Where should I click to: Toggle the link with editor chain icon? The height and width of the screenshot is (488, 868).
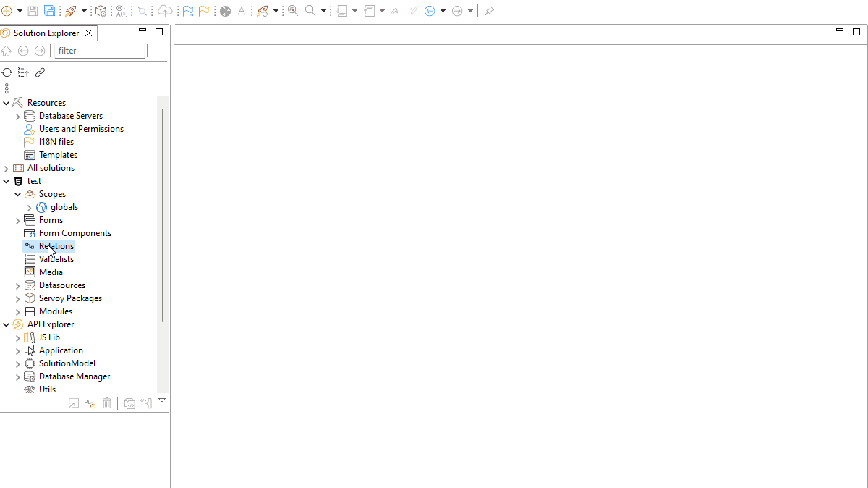coord(41,72)
